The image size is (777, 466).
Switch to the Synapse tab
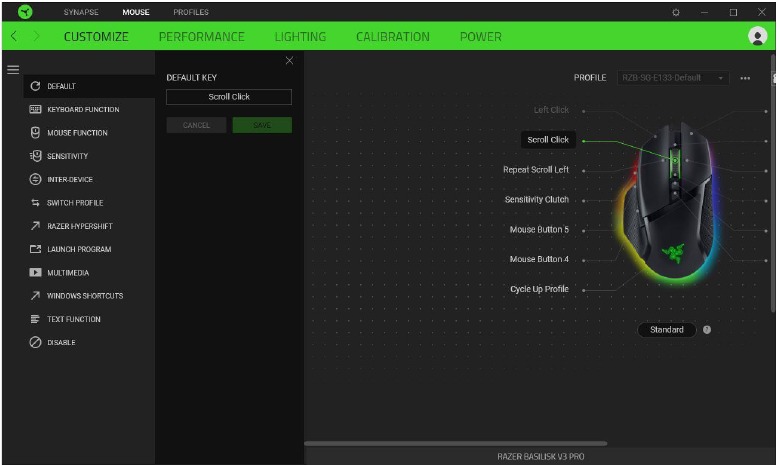point(81,12)
